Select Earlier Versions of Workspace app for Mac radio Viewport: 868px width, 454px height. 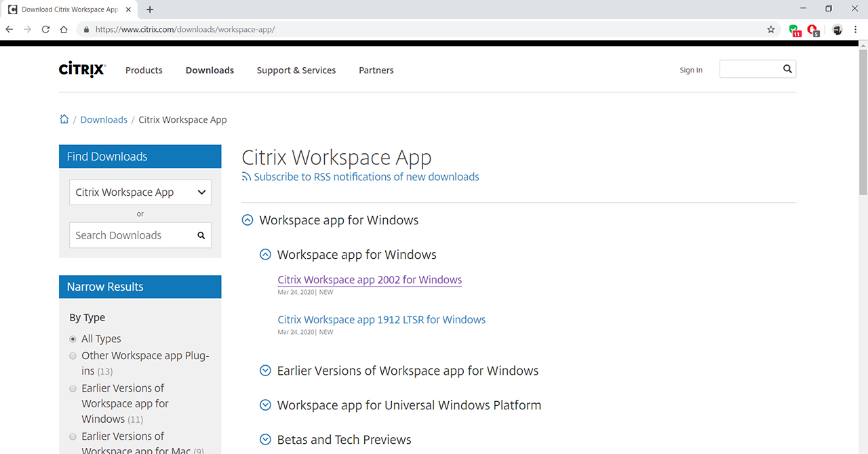(73, 436)
